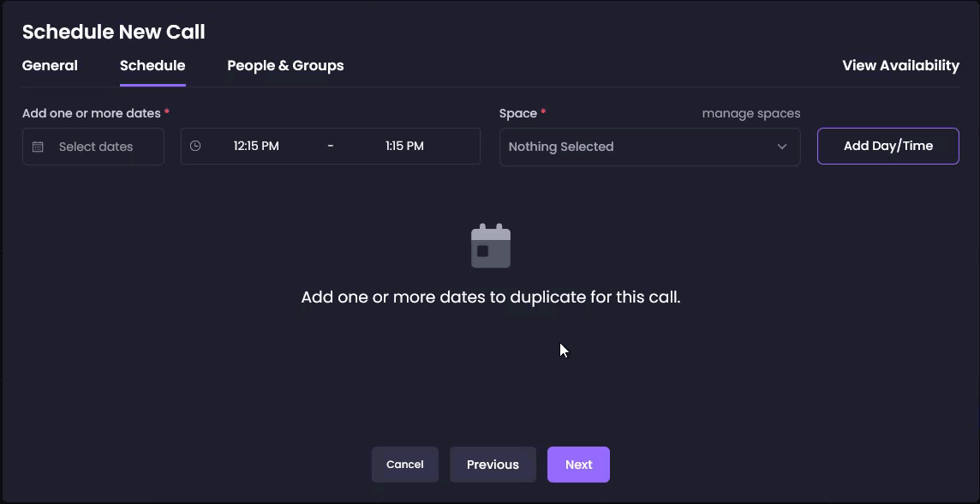Switch to the General tab
Image resolution: width=980 pixels, height=504 pixels.
pos(50,66)
